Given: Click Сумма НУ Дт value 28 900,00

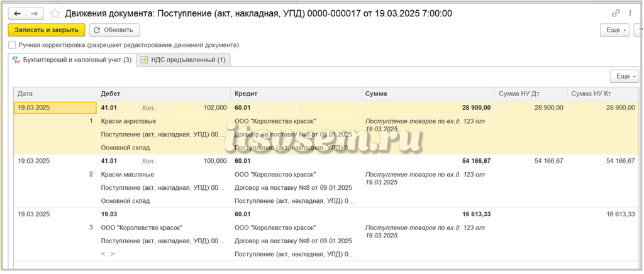Looking at the screenshot, I should click(x=548, y=108).
